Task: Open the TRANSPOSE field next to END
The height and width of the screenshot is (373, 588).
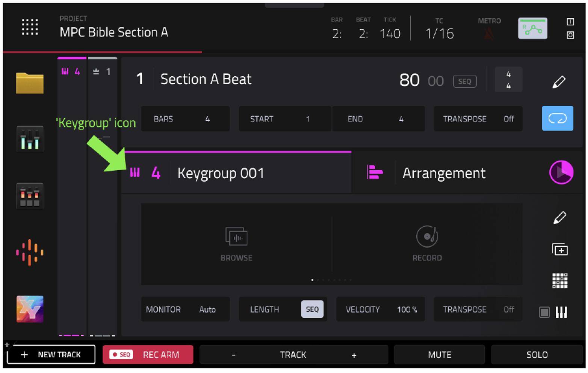Action: pyautogui.click(x=478, y=118)
